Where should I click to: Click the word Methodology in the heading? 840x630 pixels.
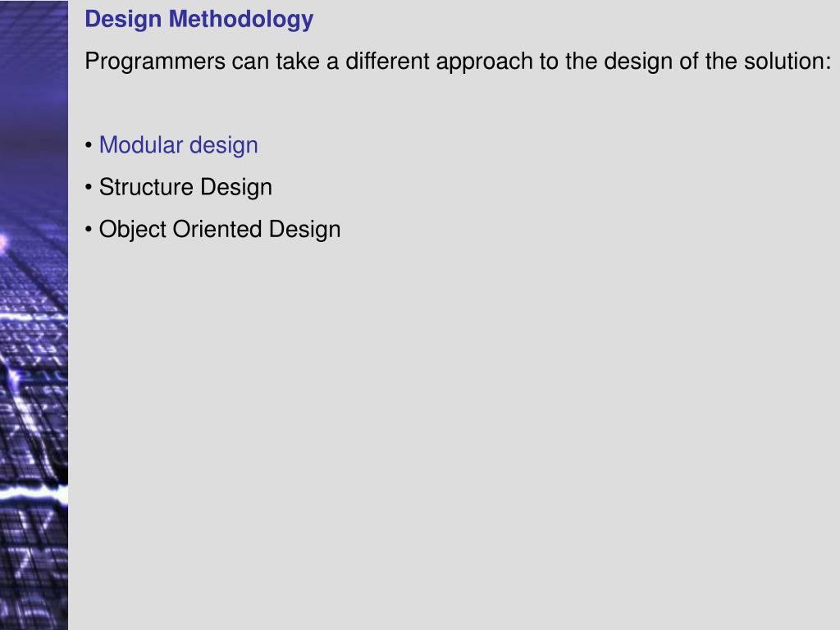point(240,20)
